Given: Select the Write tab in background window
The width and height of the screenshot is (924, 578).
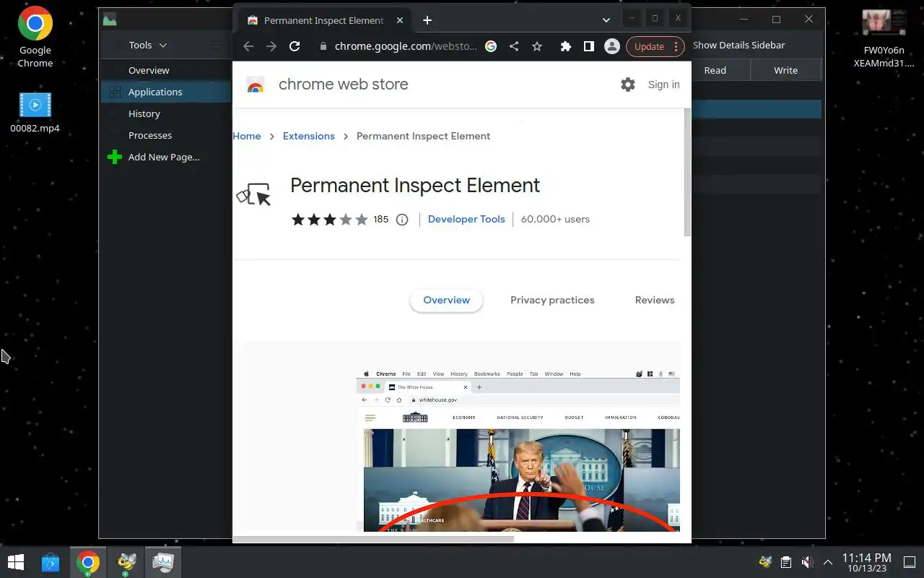Looking at the screenshot, I should click(x=785, y=70).
